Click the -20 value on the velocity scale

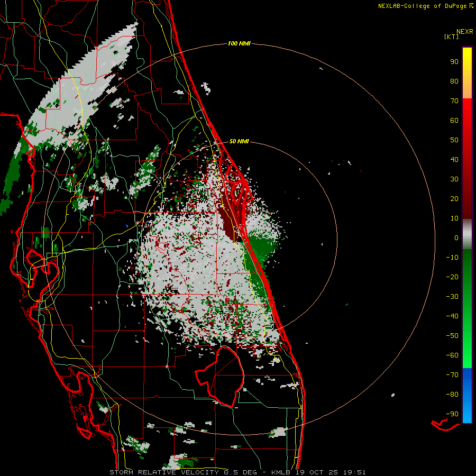tap(452, 277)
